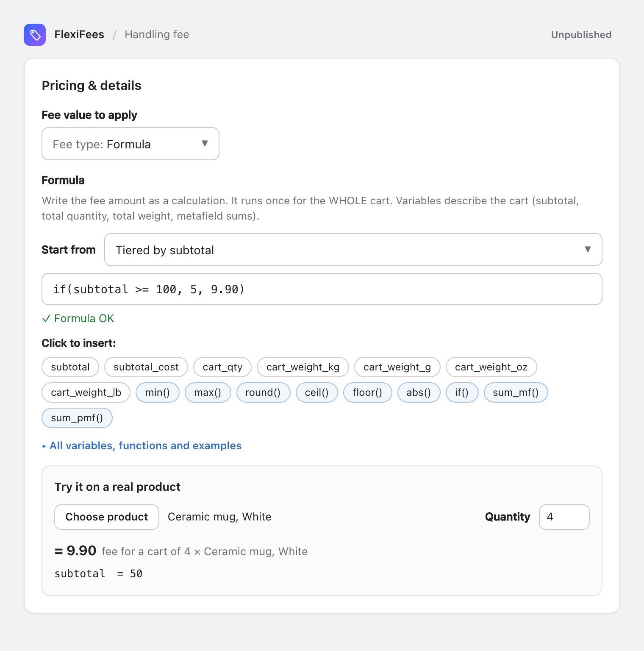Image resolution: width=644 pixels, height=651 pixels.
Task: Insert the sum_mf() function
Action: [516, 392]
